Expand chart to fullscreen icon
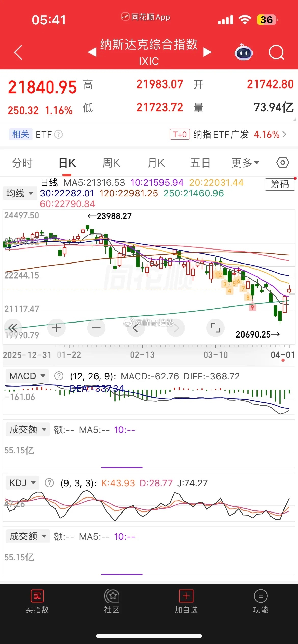 pyautogui.click(x=215, y=328)
